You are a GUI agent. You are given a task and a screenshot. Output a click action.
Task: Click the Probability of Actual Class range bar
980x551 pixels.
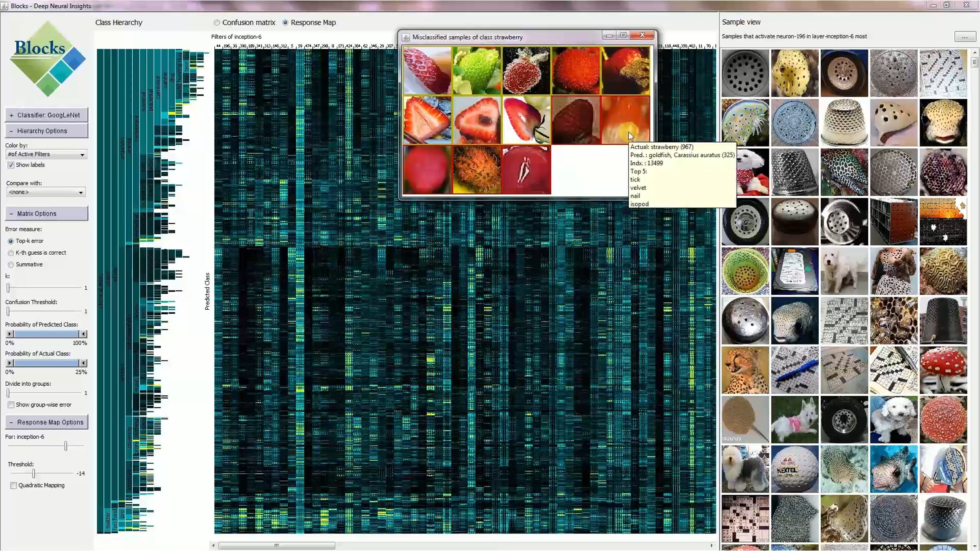(x=46, y=363)
